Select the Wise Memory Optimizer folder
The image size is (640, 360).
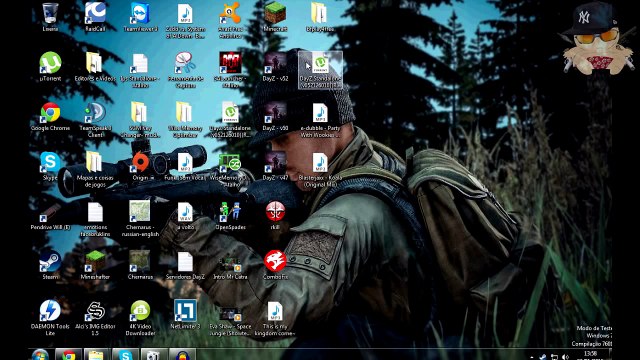click(185, 120)
